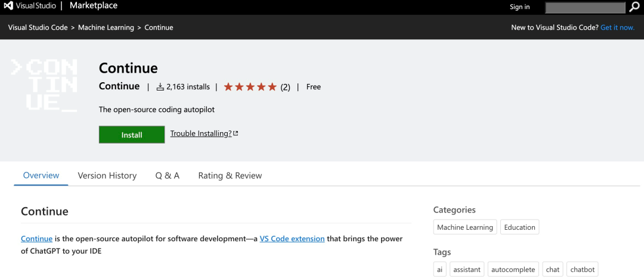The width and height of the screenshot is (644, 278).
Task: Select the Rating & Review tab
Action: coord(230,176)
